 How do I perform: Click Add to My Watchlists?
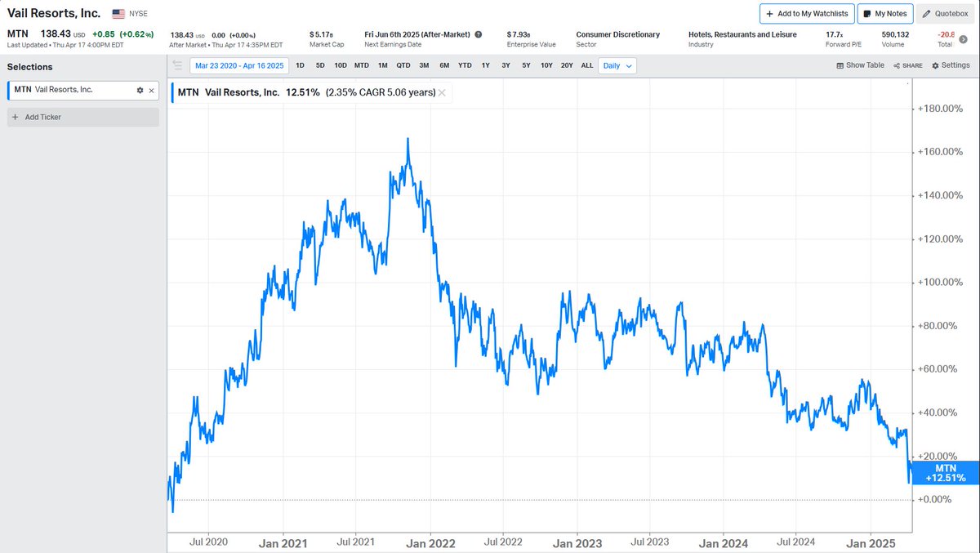tap(806, 13)
